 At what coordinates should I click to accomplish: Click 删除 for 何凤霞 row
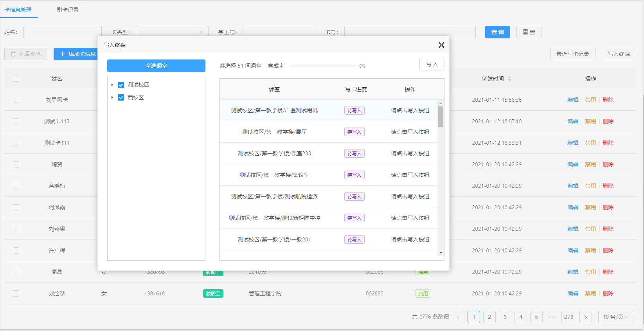608,207
